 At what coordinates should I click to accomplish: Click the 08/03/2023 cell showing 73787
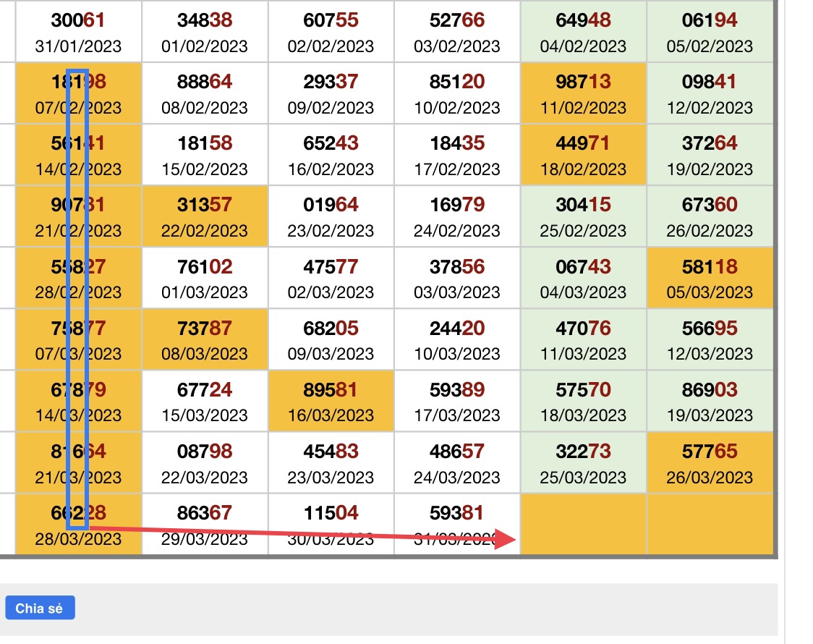point(205,340)
